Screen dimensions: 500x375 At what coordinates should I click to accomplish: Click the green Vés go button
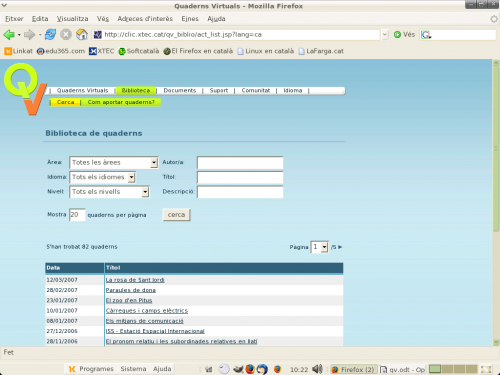(404, 34)
